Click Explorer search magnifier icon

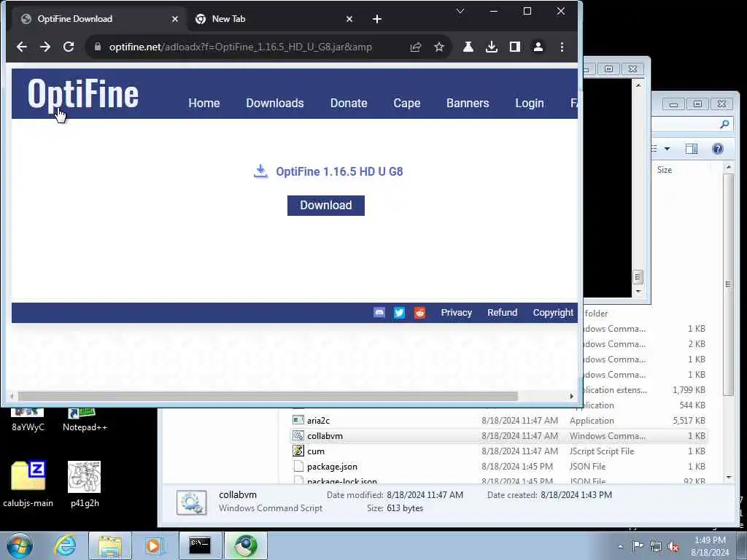[724, 124]
